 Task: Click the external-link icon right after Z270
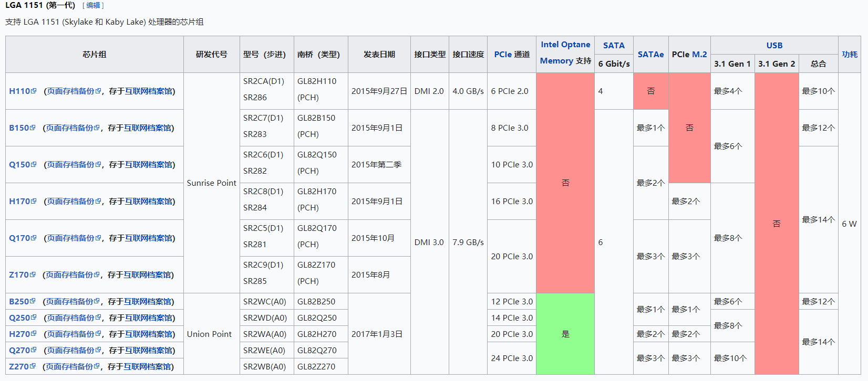click(x=33, y=366)
